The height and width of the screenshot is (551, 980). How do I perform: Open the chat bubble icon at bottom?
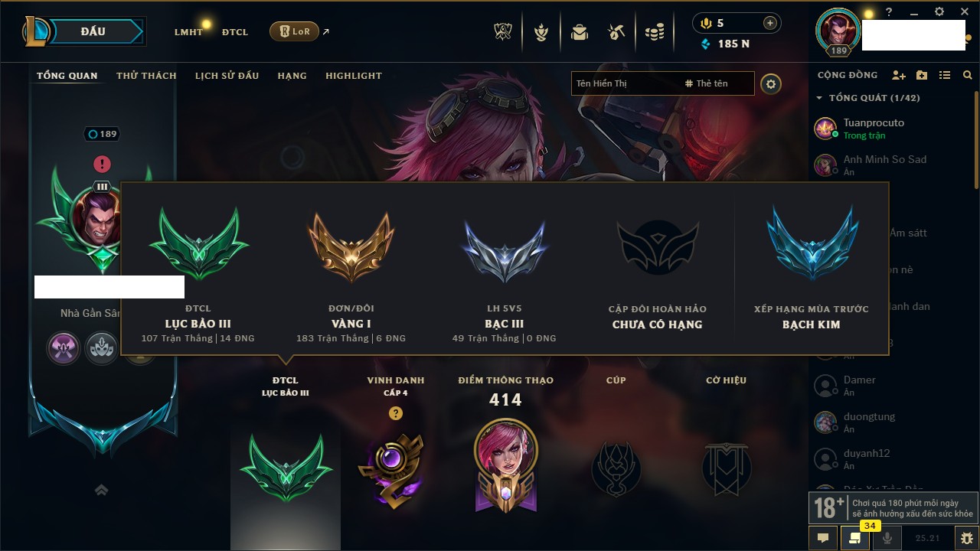[x=823, y=538]
